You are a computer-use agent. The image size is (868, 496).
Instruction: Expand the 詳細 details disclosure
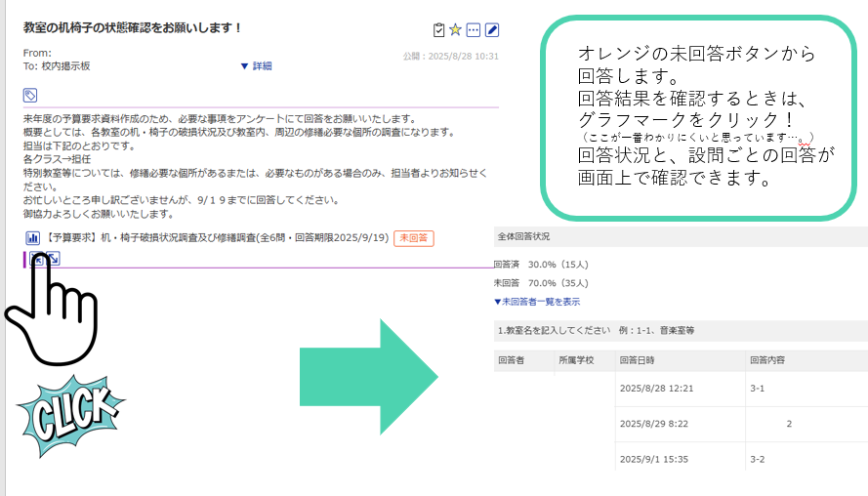[256, 65]
